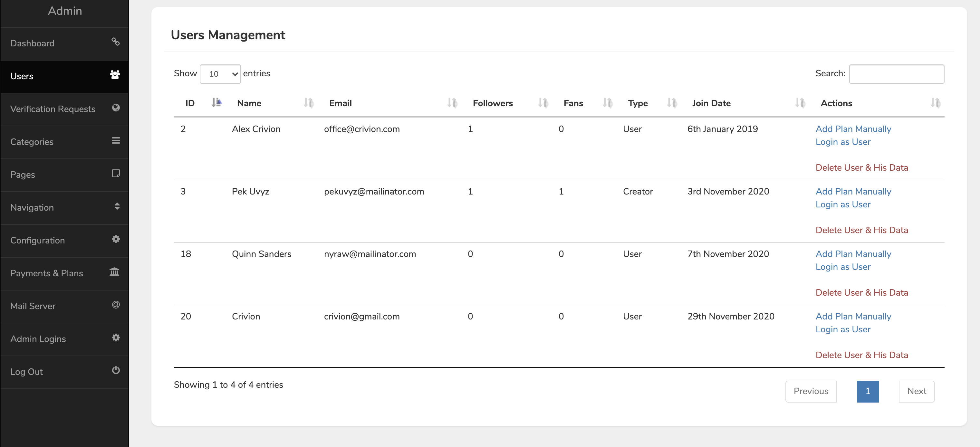
Task: Click the Name column header label
Action: pyautogui.click(x=249, y=103)
